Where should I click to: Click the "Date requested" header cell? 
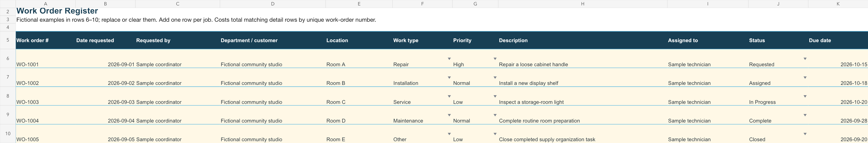[x=105, y=40]
